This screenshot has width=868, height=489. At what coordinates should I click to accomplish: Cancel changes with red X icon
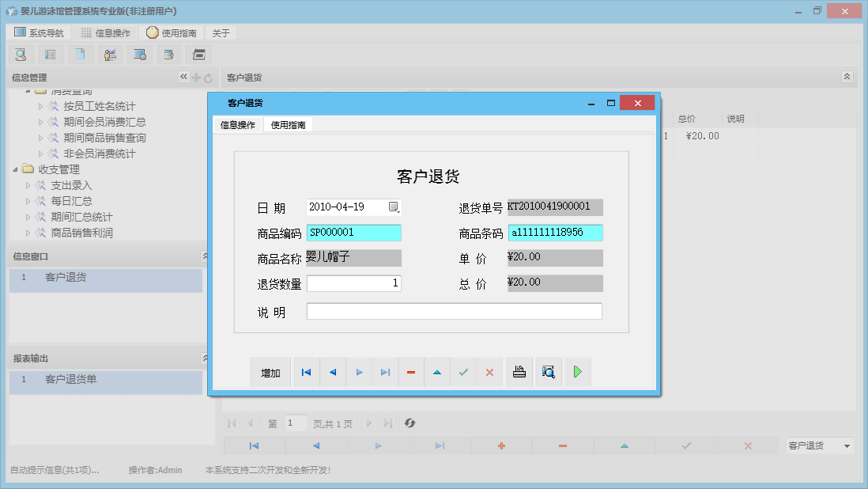tap(489, 372)
